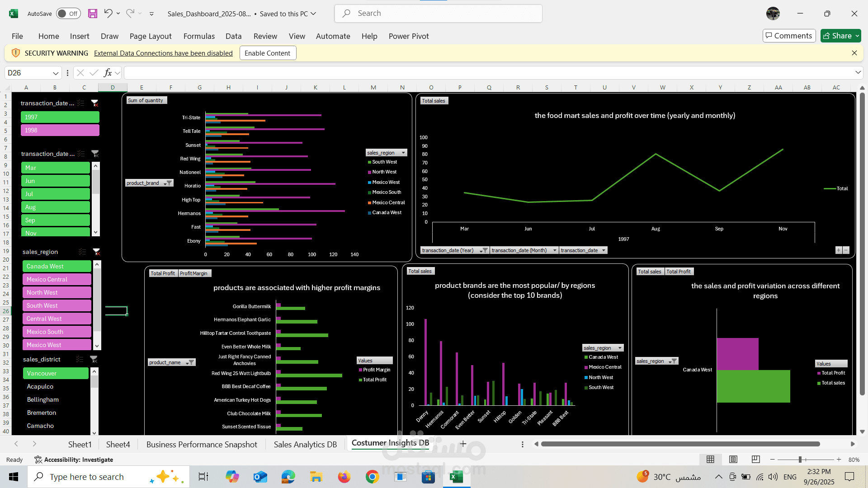The image size is (868, 488).
Task: Open File Explorer from taskbar
Action: tap(316, 477)
